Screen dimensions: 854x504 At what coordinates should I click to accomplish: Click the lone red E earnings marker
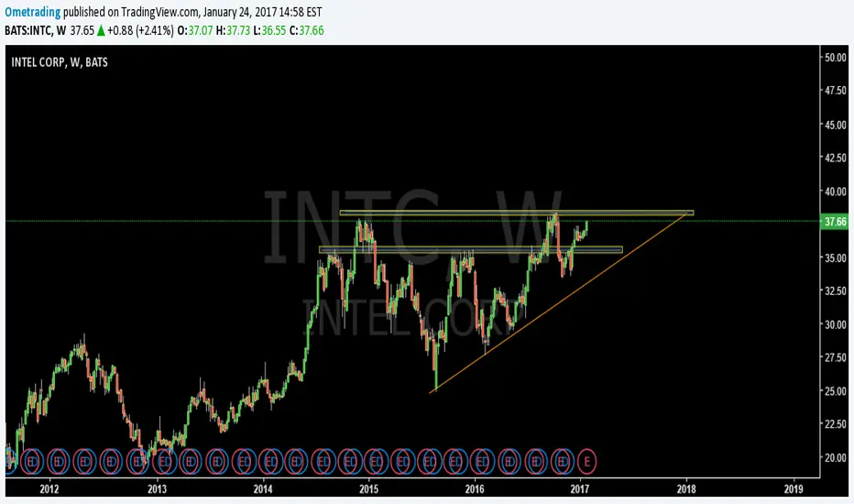pos(586,462)
